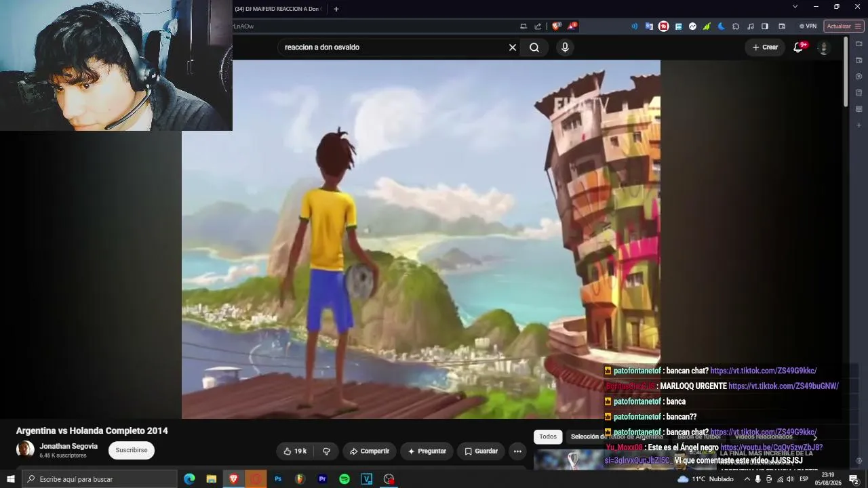Screen dimensions: 868x488
Task: Open the Windows notification center
Action: tap(854, 479)
